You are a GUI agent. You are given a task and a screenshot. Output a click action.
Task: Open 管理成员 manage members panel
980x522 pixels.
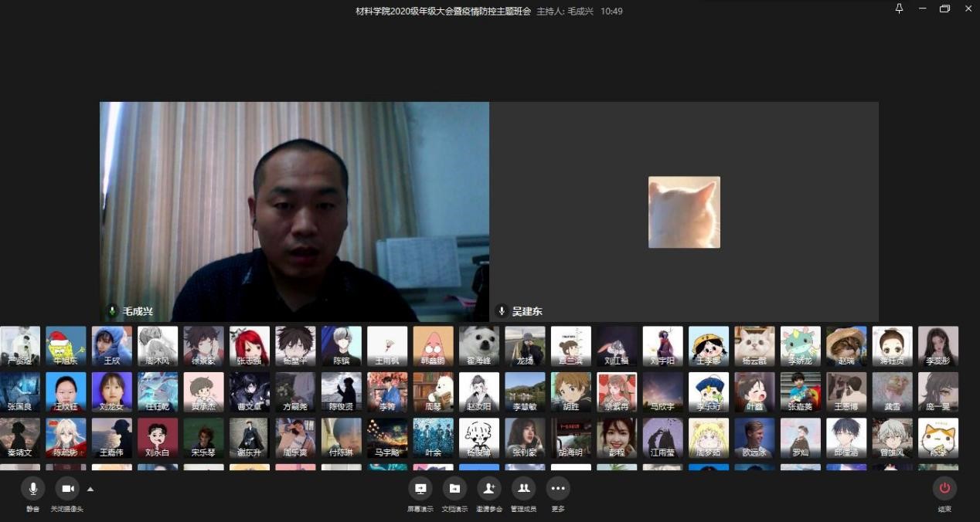[523, 489]
